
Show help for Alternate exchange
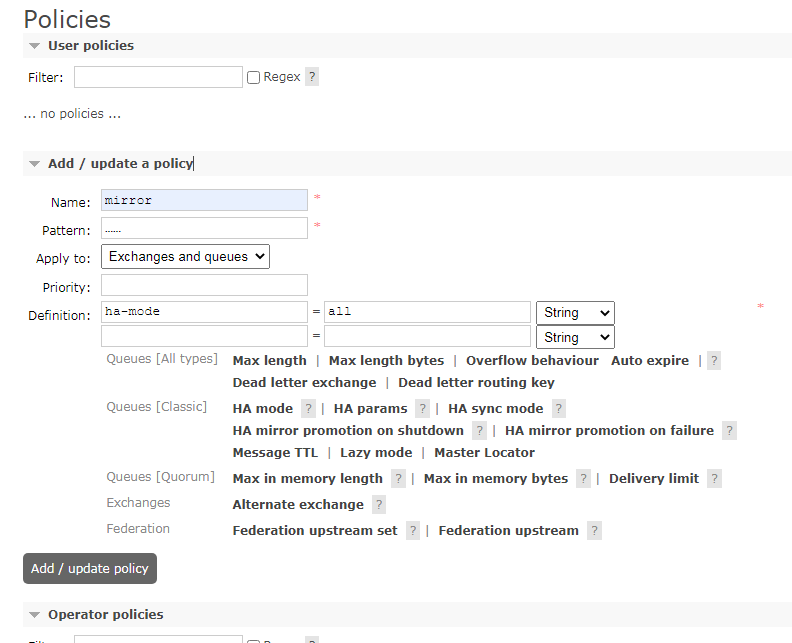(x=379, y=504)
